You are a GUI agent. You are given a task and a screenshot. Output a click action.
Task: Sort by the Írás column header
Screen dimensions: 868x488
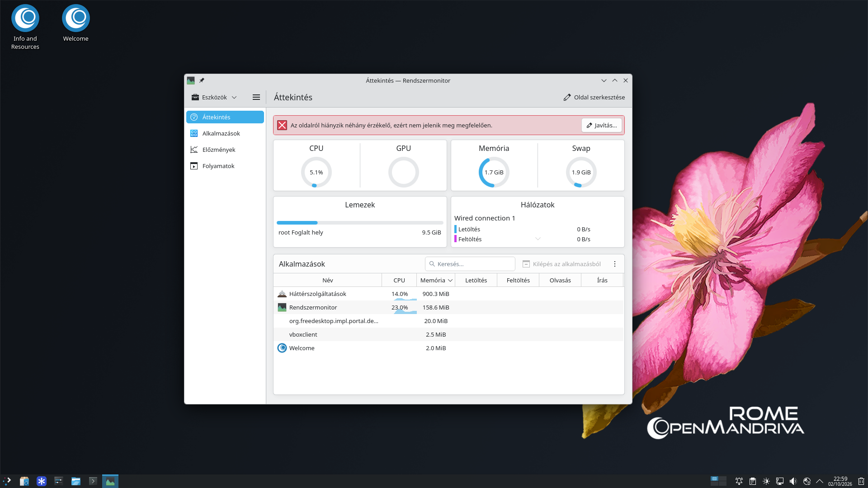click(602, 280)
